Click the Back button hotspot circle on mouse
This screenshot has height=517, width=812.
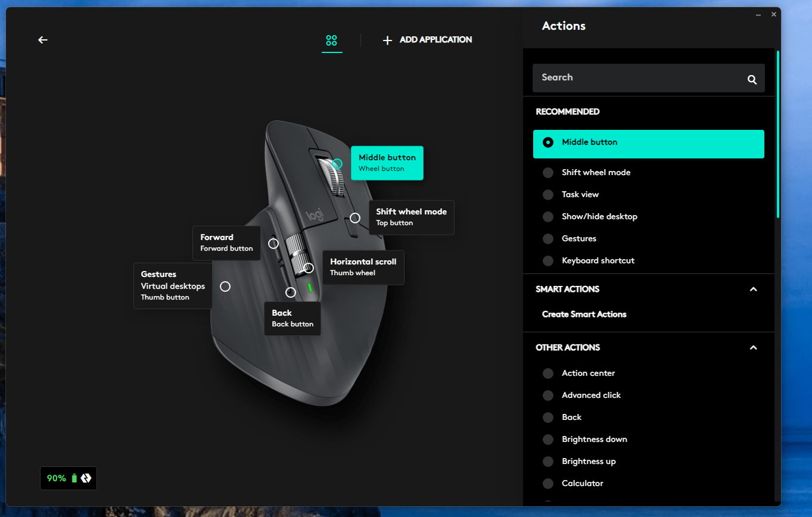[x=291, y=292]
